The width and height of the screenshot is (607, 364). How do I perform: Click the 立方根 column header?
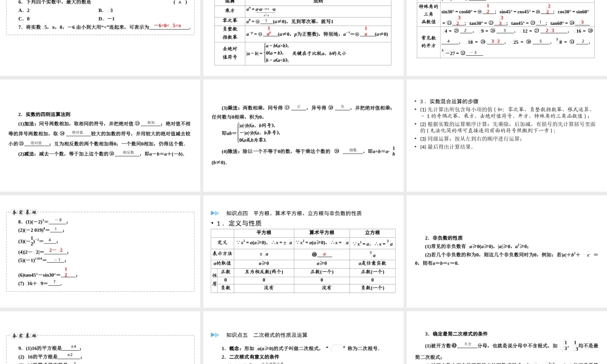pos(373,232)
